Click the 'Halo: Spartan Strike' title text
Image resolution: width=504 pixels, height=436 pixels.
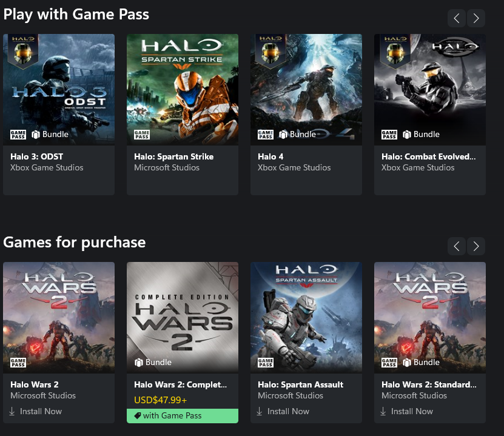coord(174,156)
